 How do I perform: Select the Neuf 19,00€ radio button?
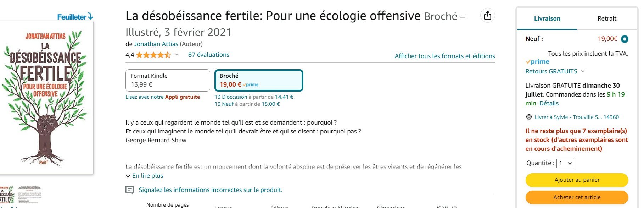click(625, 39)
